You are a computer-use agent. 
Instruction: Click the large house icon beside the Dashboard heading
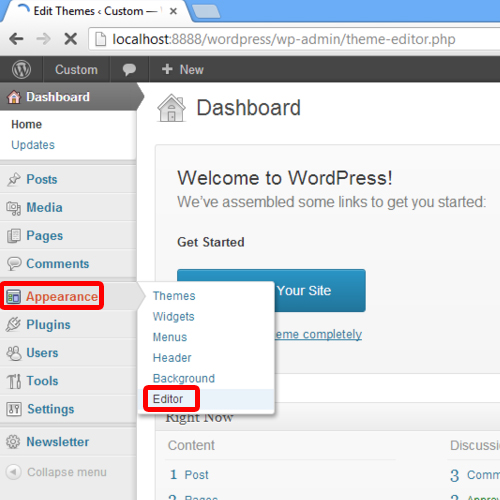point(171,108)
